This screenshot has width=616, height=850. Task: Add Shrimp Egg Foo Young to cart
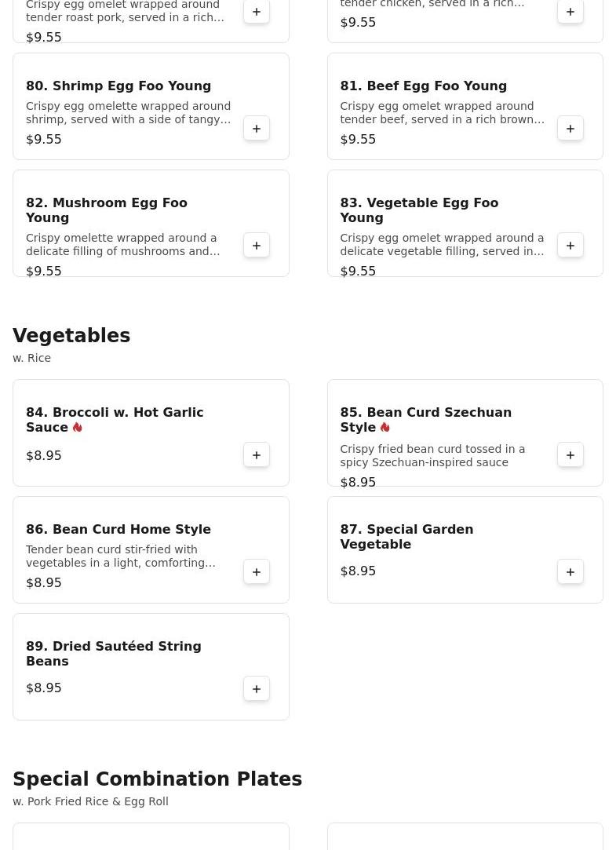pyautogui.click(x=257, y=129)
